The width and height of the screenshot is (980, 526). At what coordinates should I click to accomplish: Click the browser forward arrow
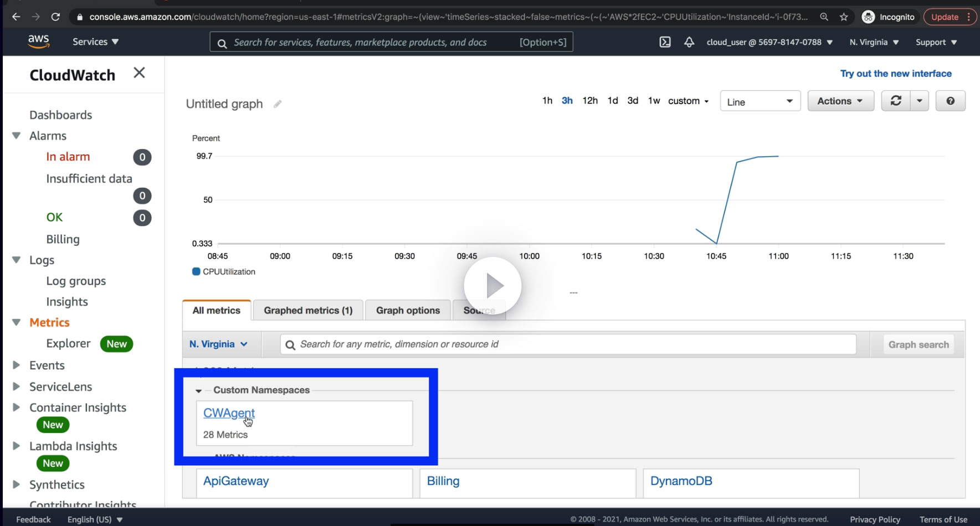[x=36, y=17]
